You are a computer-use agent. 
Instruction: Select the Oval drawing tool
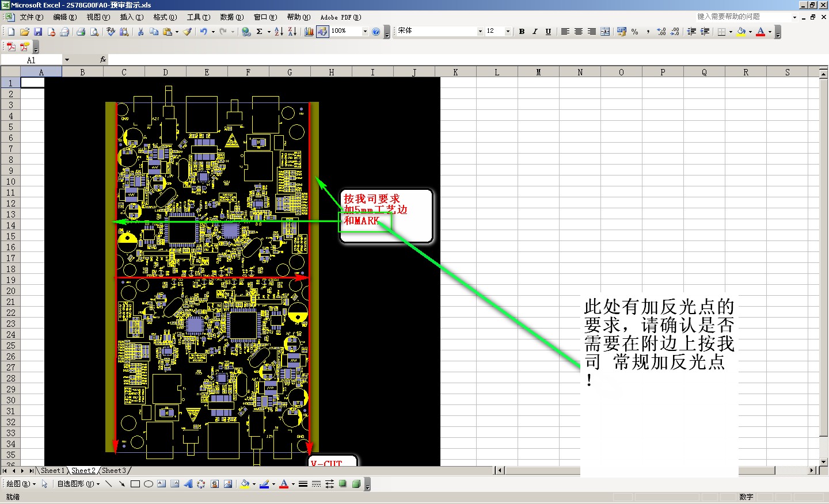[149, 484]
